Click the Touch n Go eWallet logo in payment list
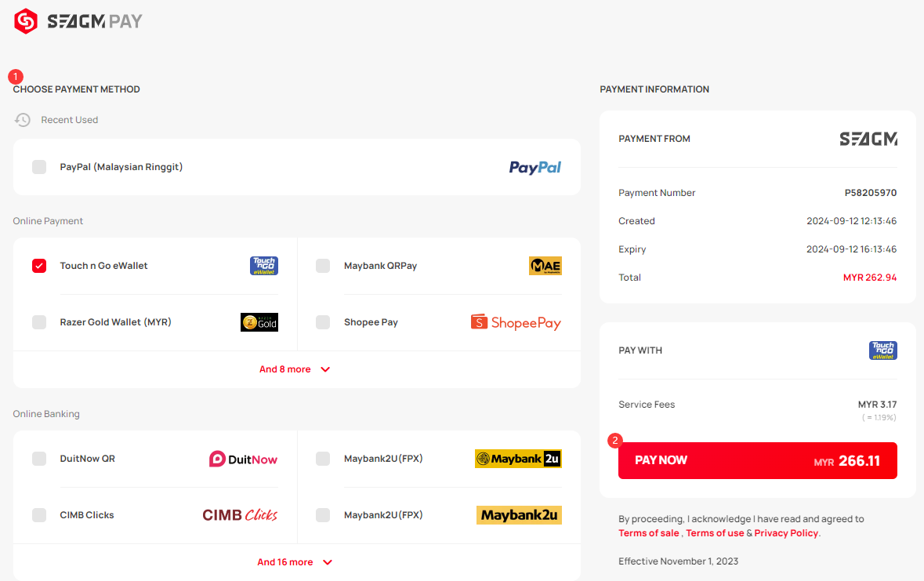This screenshot has height=581, width=924. tap(264, 266)
